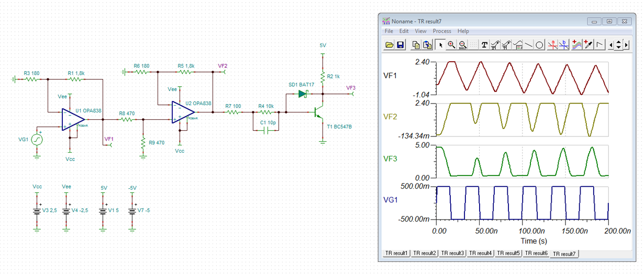Select resistor R1 1,8k
The height and width of the screenshot is (276, 644).
76,79
